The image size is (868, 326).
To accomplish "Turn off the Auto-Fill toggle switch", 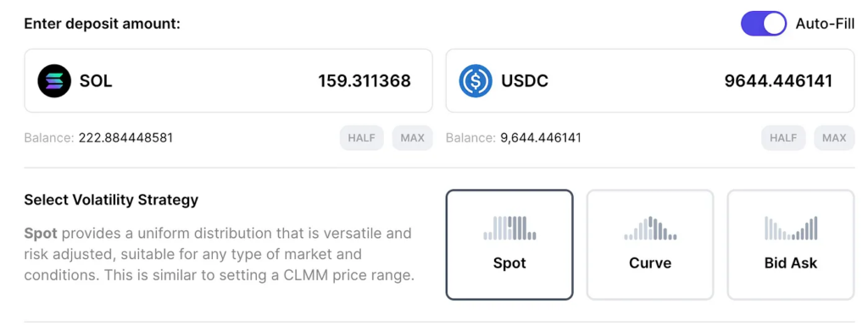I will click(x=764, y=24).
